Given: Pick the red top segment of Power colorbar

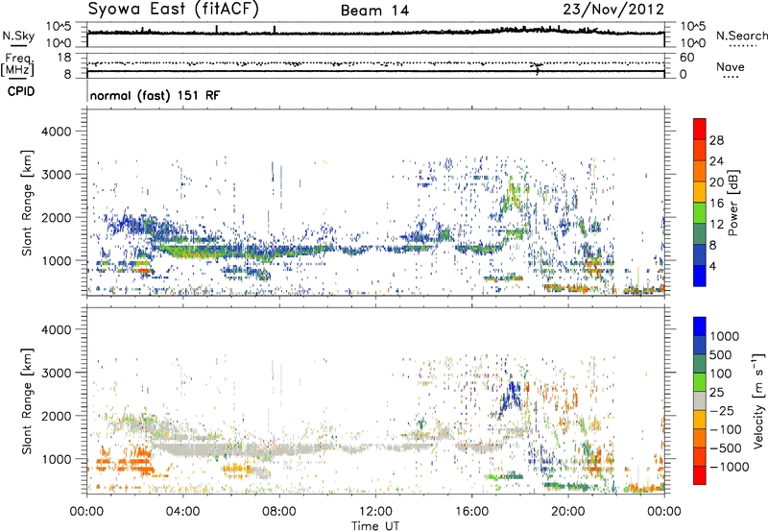Looking at the screenshot, I should tap(700, 129).
